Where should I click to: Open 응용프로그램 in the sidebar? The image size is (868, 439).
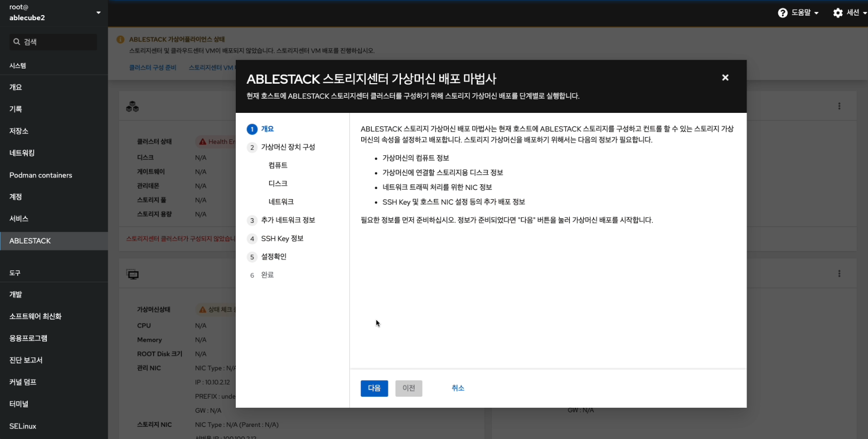pos(54,338)
